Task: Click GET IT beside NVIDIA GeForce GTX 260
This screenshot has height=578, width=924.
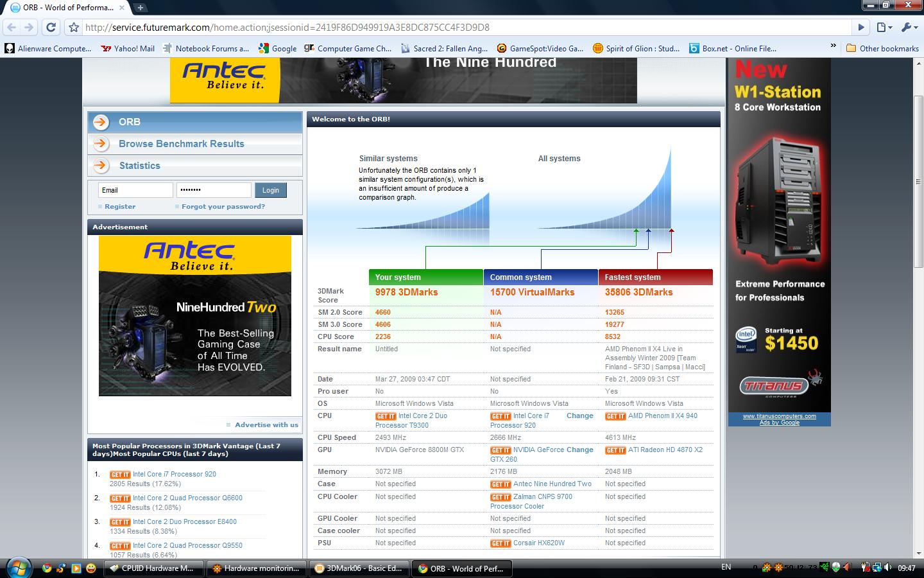Action: click(501, 450)
